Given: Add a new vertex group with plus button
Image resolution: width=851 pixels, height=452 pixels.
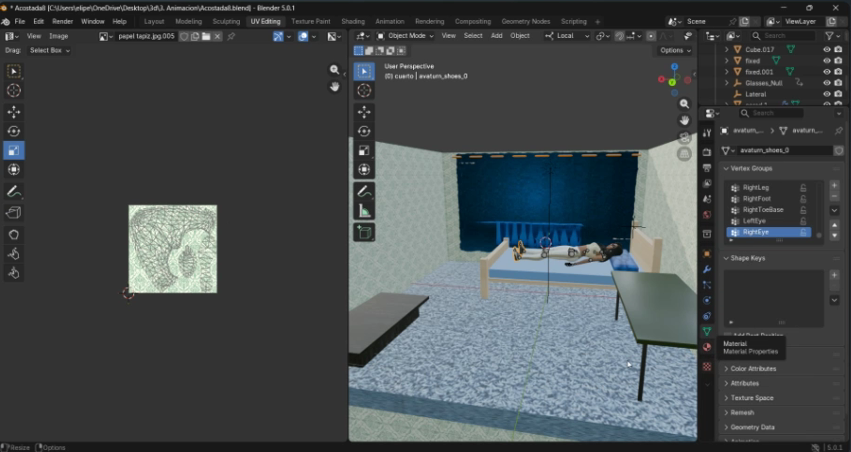Looking at the screenshot, I should 834,187.
